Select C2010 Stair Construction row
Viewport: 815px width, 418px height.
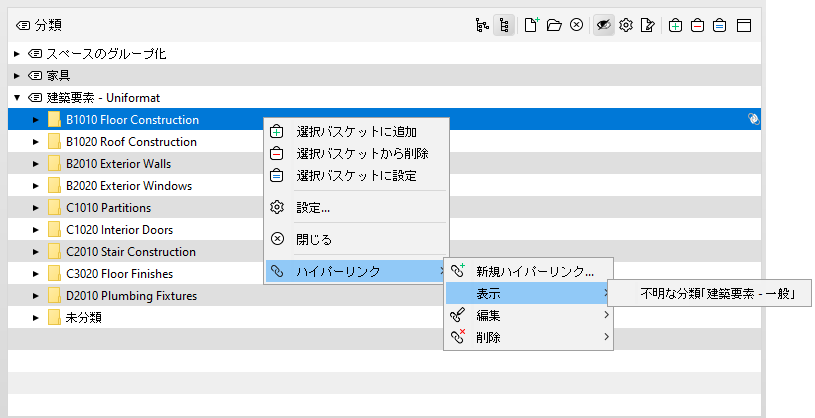384,252
